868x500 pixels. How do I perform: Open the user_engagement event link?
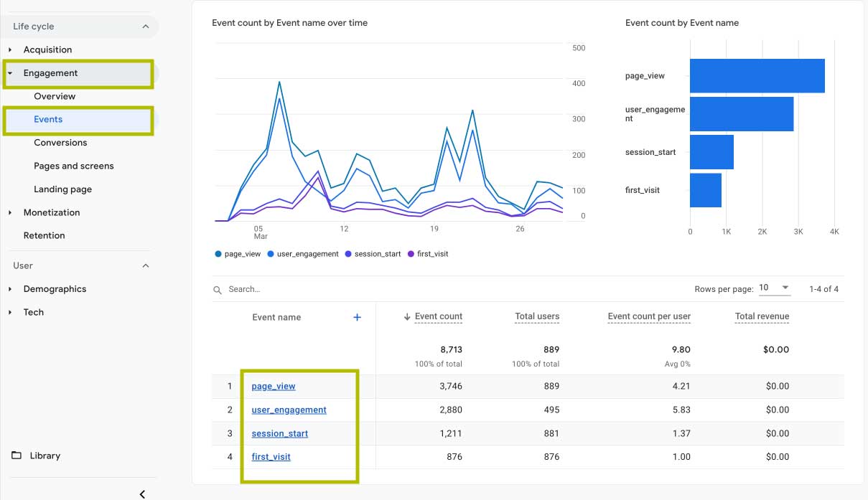(x=289, y=410)
